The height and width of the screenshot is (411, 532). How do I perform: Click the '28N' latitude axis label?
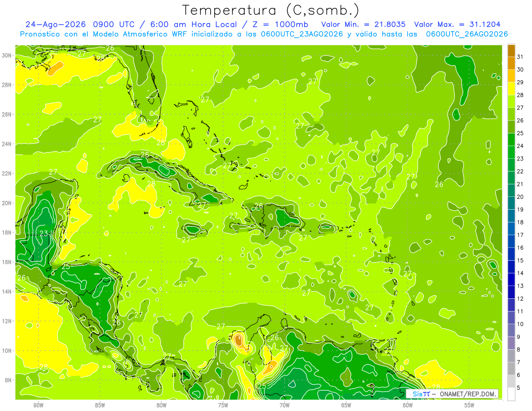point(8,85)
